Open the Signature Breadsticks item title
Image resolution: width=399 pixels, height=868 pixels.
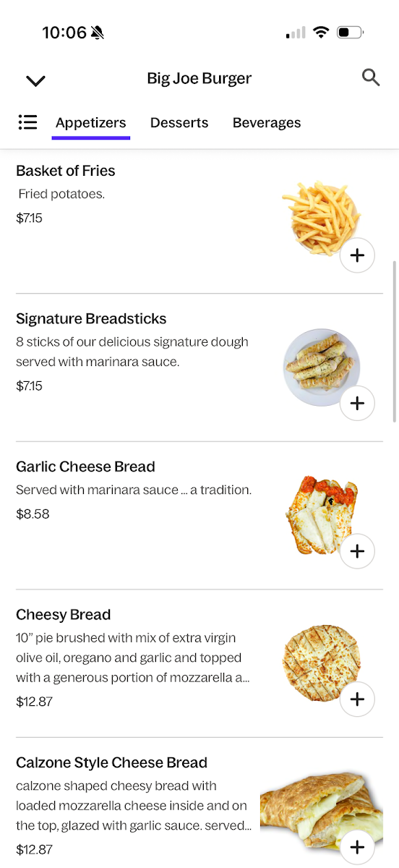(x=91, y=319)
